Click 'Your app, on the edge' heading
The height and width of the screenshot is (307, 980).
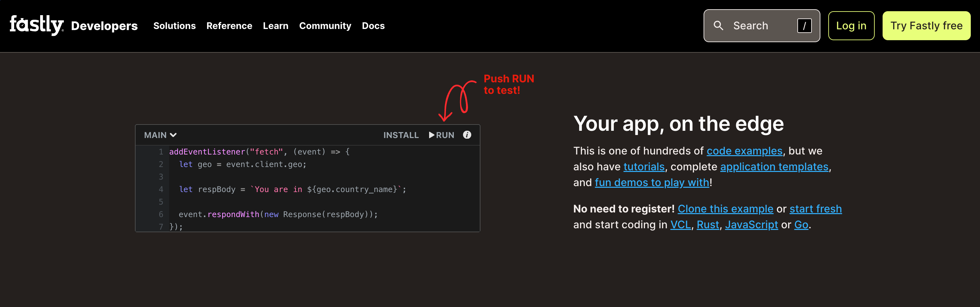(678, 124)
